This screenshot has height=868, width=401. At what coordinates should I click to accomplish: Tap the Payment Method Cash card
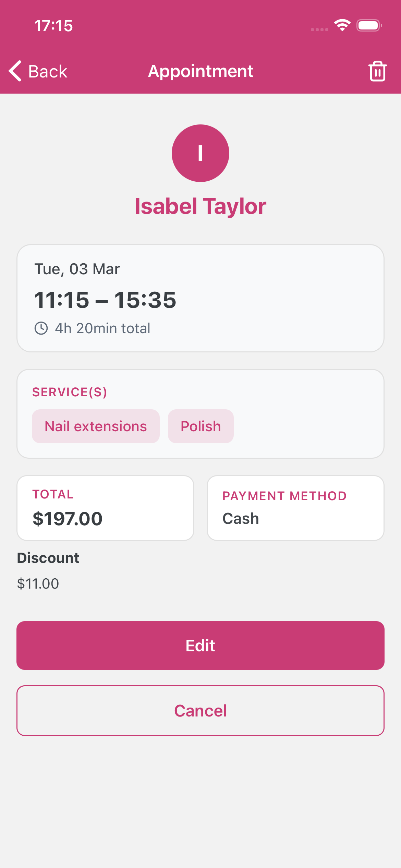(295, 508)
